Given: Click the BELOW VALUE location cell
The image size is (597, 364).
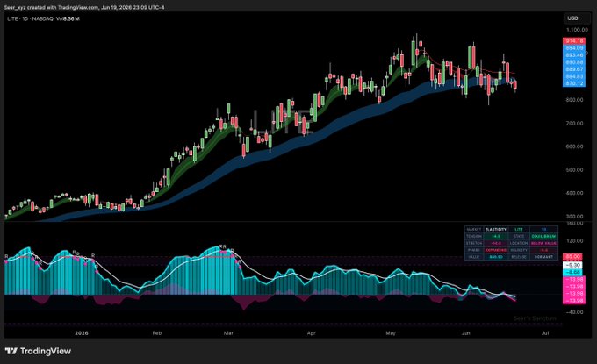Looking at the screenshot, I should [x=543, y=243].
